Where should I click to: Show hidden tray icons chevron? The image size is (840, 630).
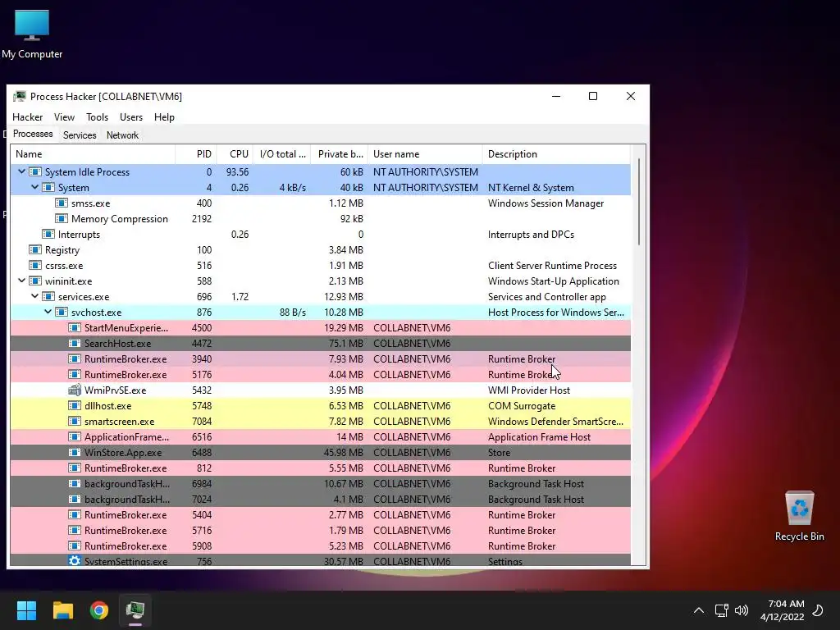click(x=699, y=610)
